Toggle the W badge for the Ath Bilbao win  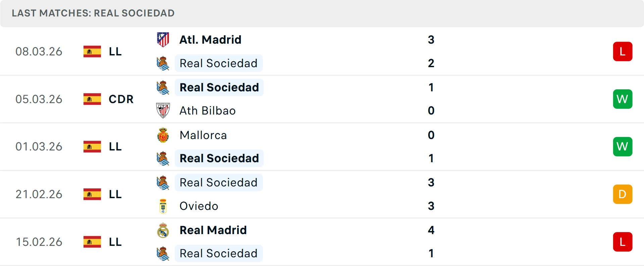[623, 99]
